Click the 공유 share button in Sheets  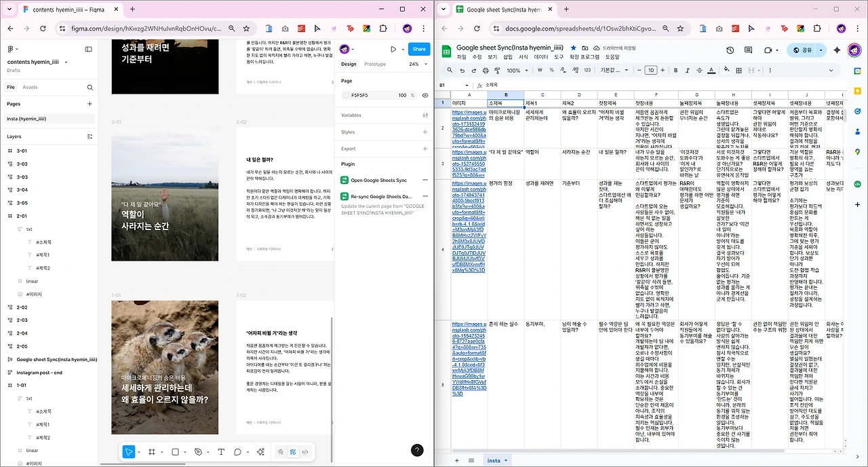800,50
